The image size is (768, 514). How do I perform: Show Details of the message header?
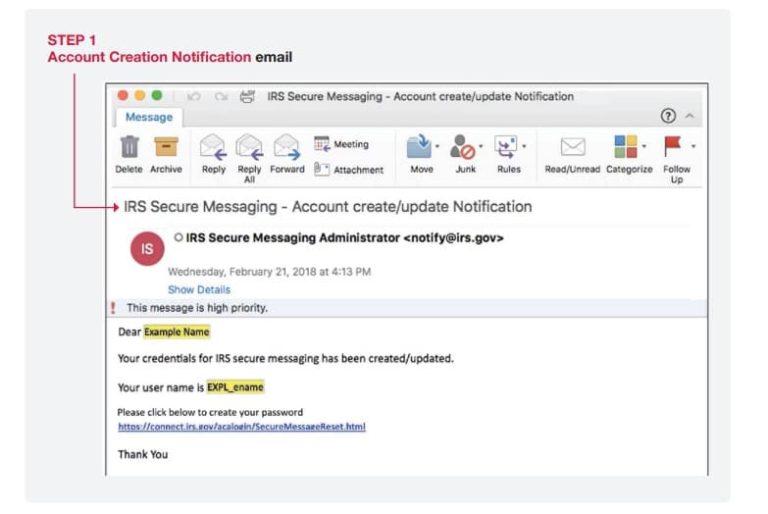(x=199, y=290)
